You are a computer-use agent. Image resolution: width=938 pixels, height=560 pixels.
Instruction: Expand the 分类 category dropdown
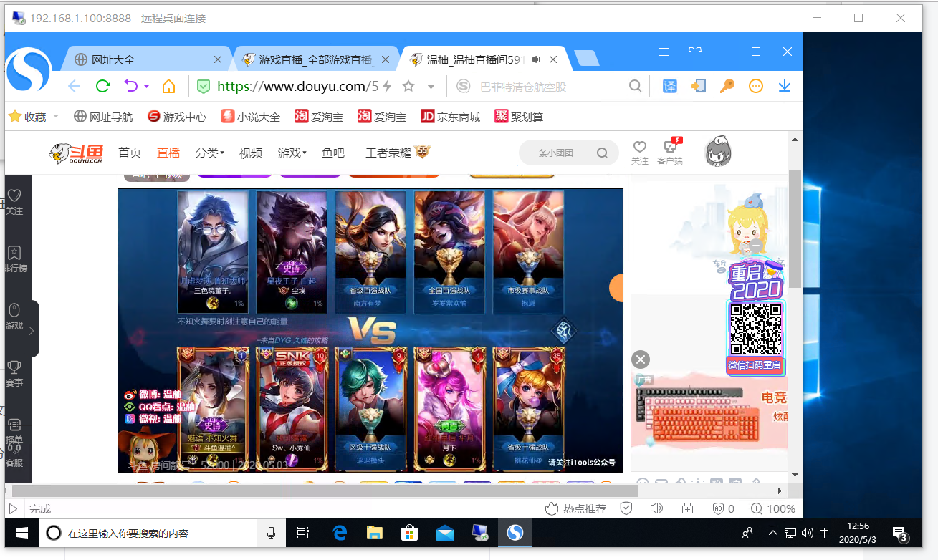click(x=209, y=153)
